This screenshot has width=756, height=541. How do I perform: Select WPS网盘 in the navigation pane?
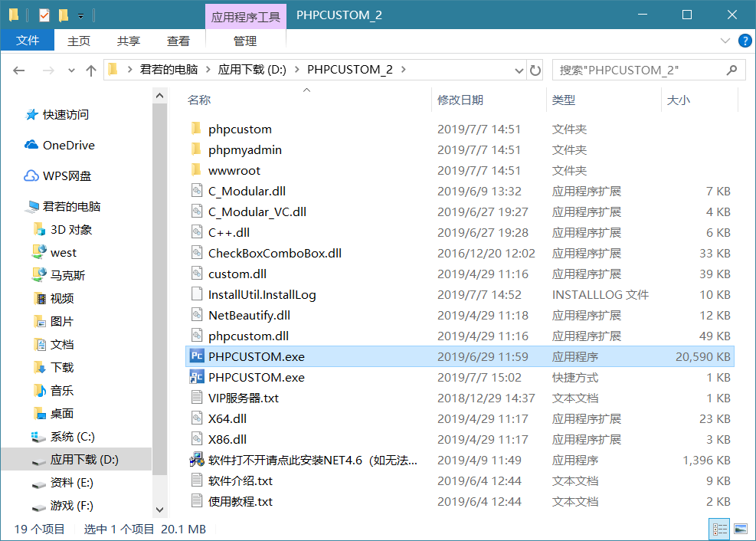click(x=58, y=176)
